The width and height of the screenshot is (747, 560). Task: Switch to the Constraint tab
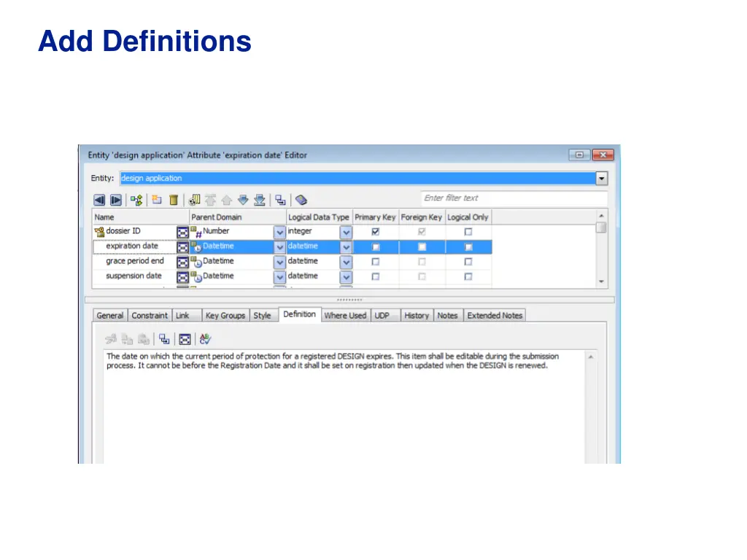(x=150, y=315)
